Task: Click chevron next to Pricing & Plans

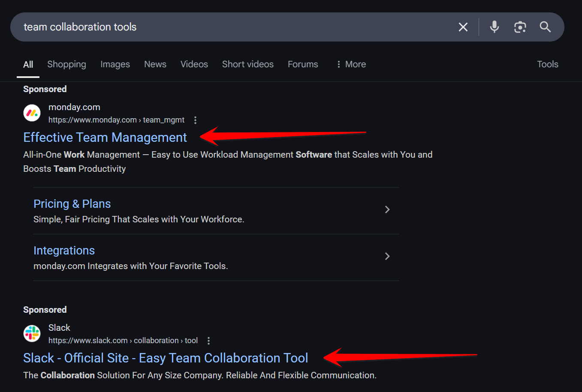Action: 387,209
